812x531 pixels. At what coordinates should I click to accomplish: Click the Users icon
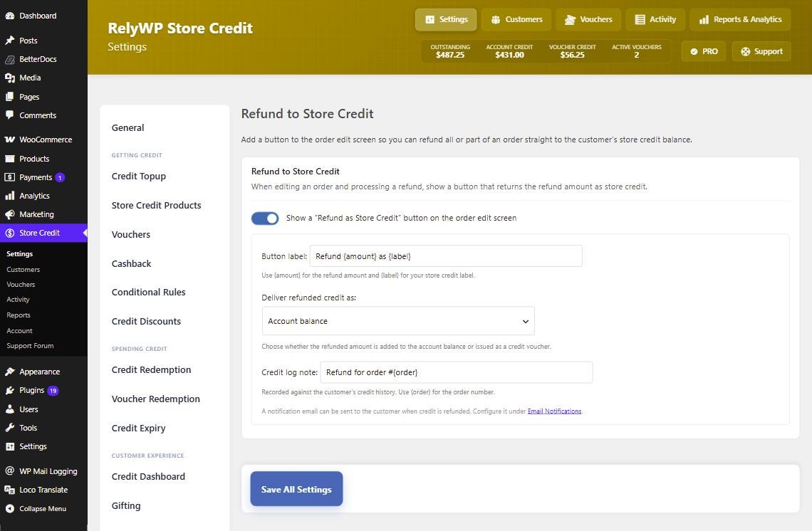[x=9, y=409]
